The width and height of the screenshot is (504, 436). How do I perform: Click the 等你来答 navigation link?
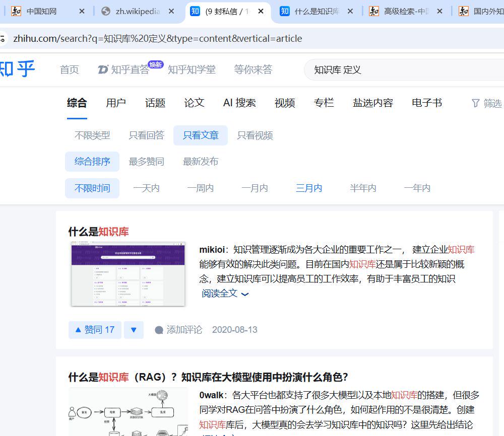(x=254, y=70)
